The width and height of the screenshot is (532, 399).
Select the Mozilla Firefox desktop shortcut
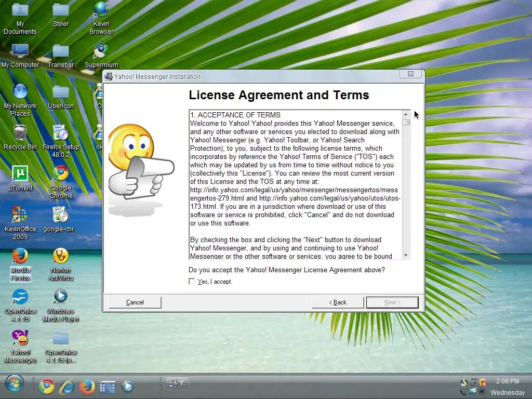tap(20, 264)
